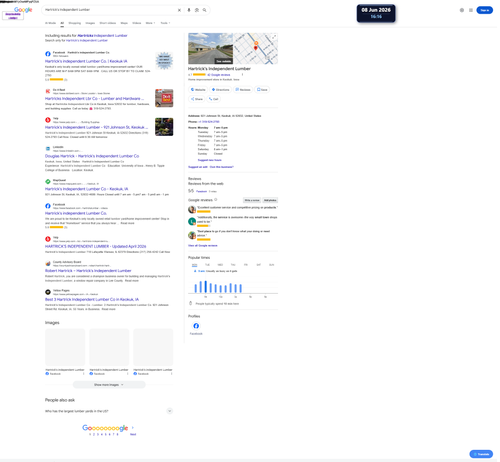Switch to the Maps tab
Viewport: 500px width, 462px height.
click(124, 23)
